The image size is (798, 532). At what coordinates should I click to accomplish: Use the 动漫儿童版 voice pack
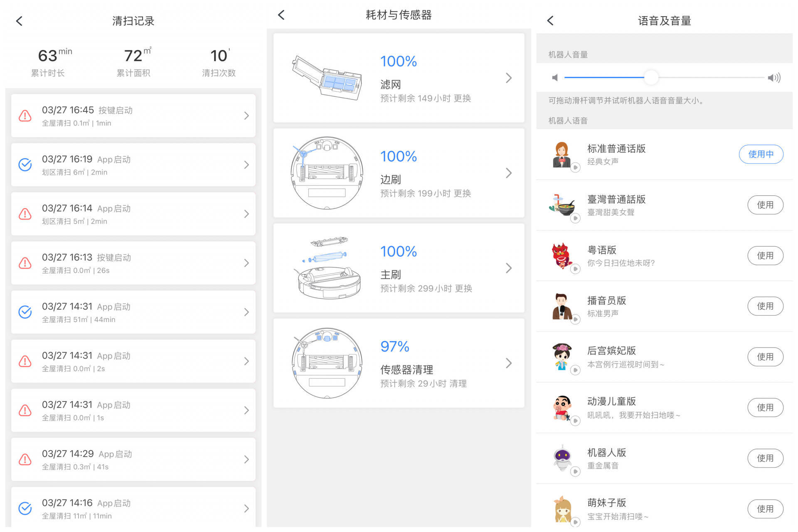pos(765,407)
